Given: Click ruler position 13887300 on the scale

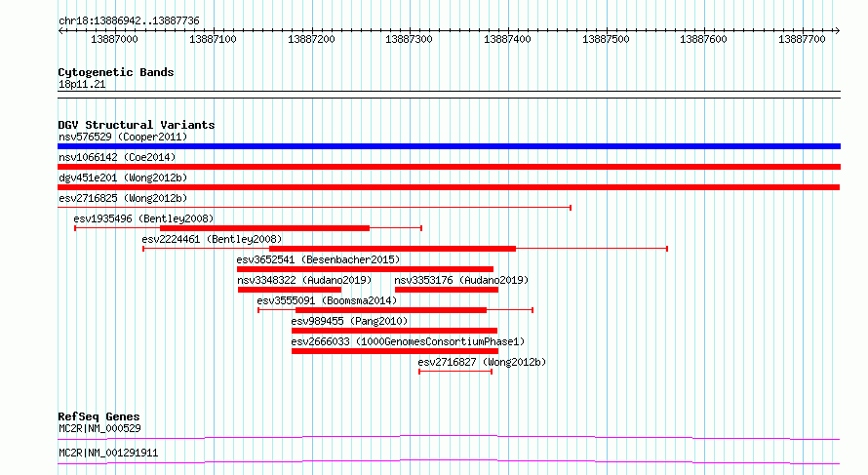Looking at the screenshot, I should point(409,39).
